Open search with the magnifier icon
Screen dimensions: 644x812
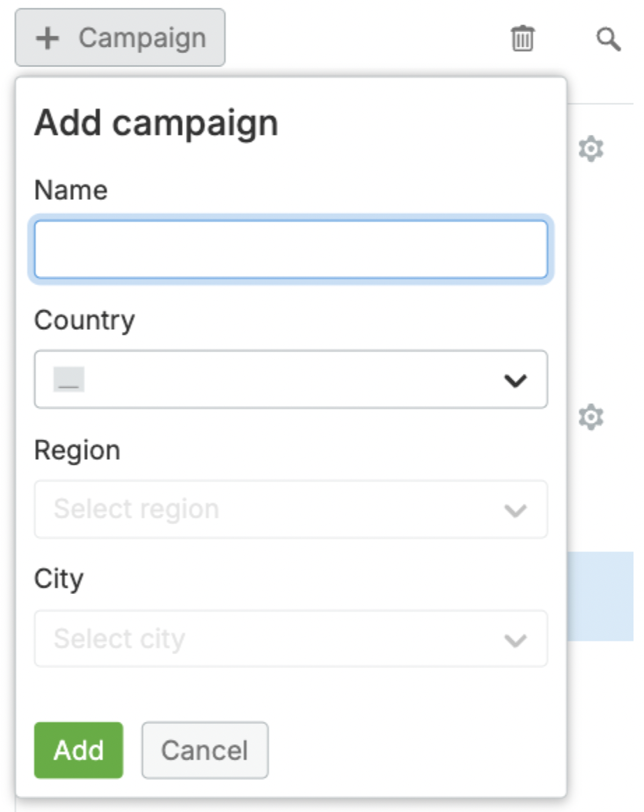(x=608, y=39)
